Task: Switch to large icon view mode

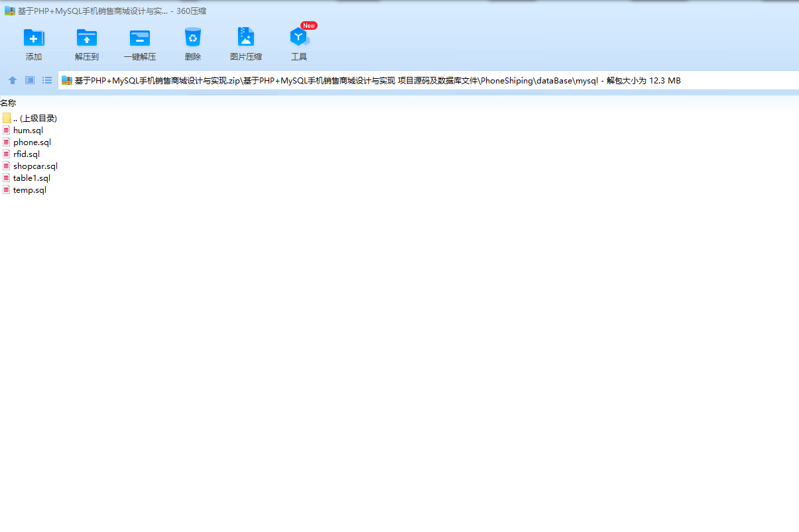Action: tap(30, 80)
